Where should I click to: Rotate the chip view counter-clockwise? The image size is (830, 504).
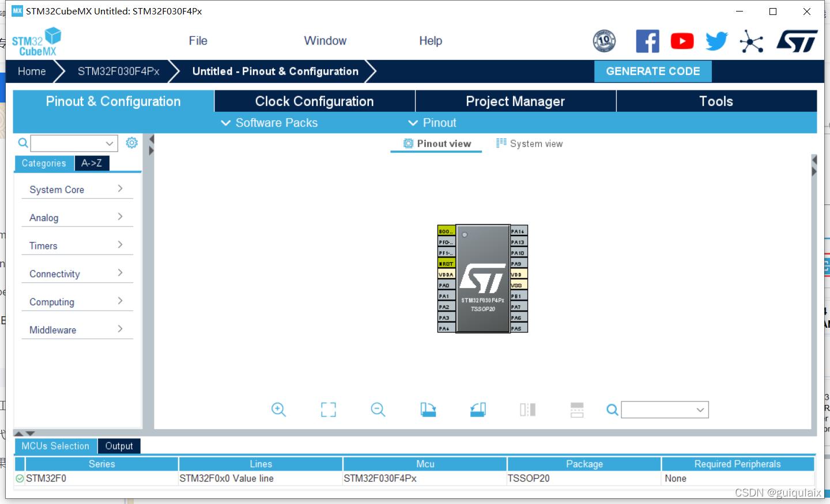coord(478,410)
